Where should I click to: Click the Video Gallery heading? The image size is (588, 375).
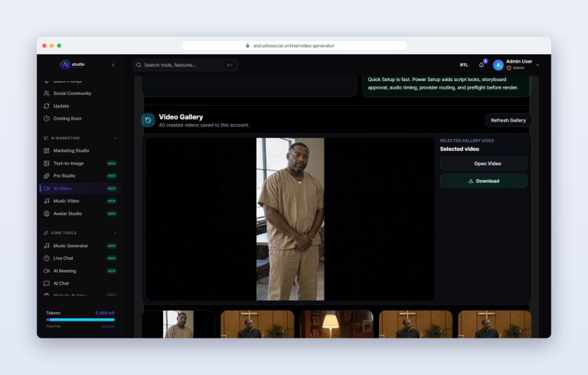click(x=181, y=117)
